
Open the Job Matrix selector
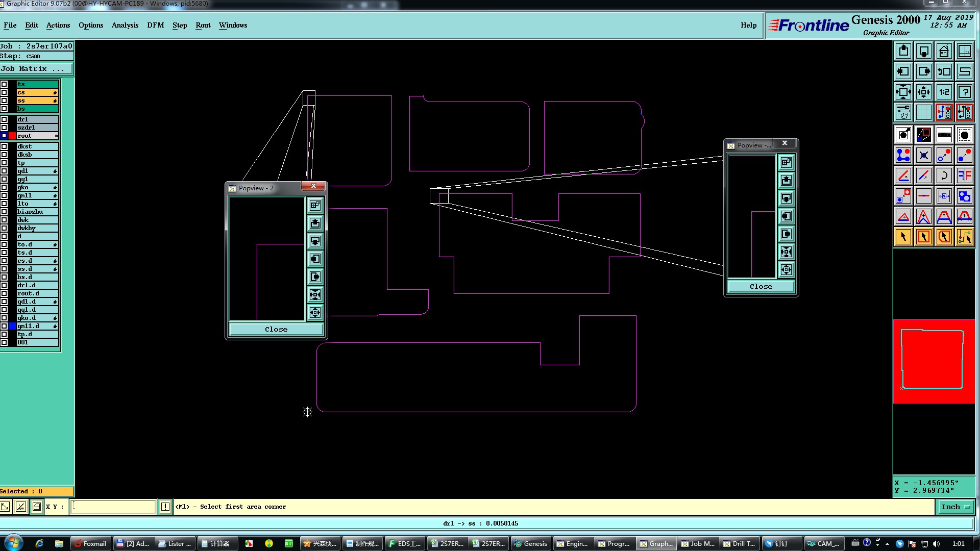(36, 69)
